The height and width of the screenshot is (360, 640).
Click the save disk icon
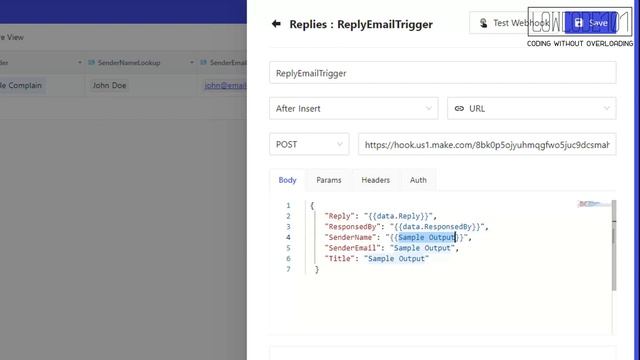[578, 23]
